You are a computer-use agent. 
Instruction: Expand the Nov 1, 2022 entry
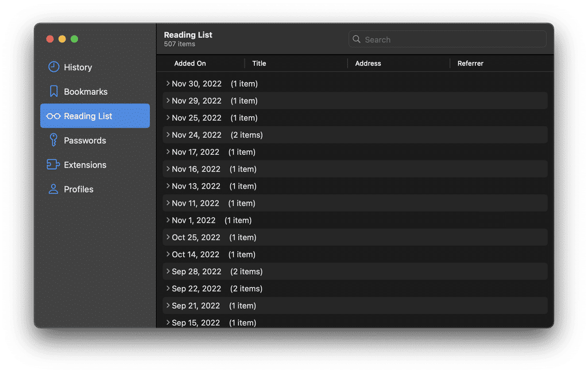coord(167,220)
